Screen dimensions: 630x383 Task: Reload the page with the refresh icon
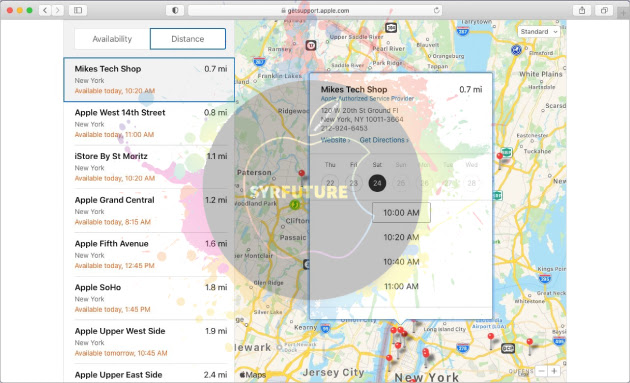(436, 10)
